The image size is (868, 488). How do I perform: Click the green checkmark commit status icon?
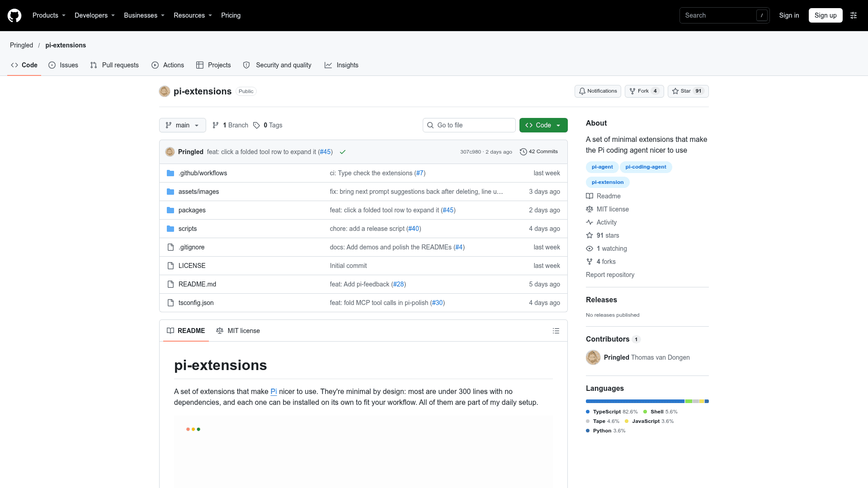pos(343,152)
